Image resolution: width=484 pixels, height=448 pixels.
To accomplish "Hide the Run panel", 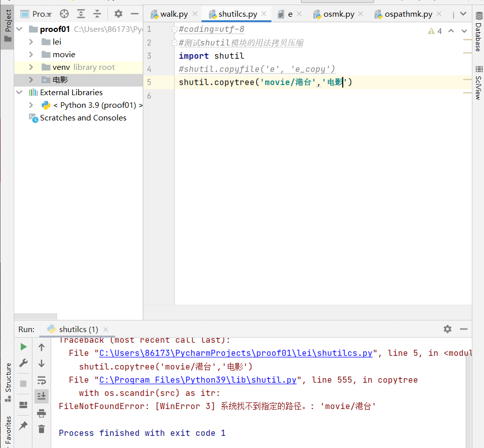I will point(464,329).
